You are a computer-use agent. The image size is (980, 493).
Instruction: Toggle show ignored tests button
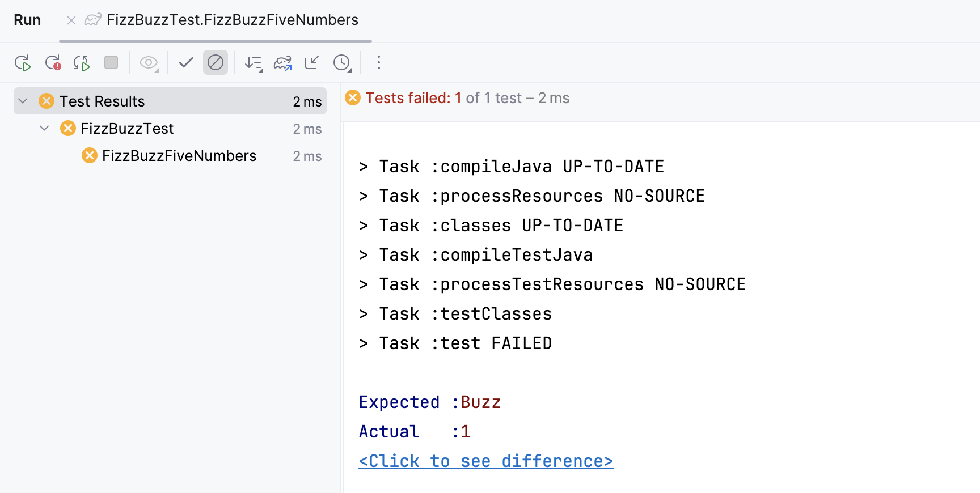click(x=216, y=63)
